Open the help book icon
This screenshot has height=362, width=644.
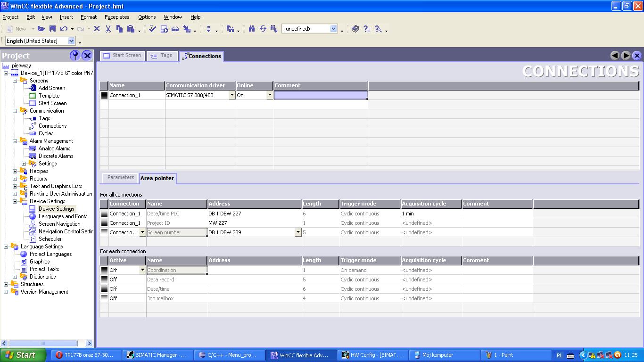(355, 29)
